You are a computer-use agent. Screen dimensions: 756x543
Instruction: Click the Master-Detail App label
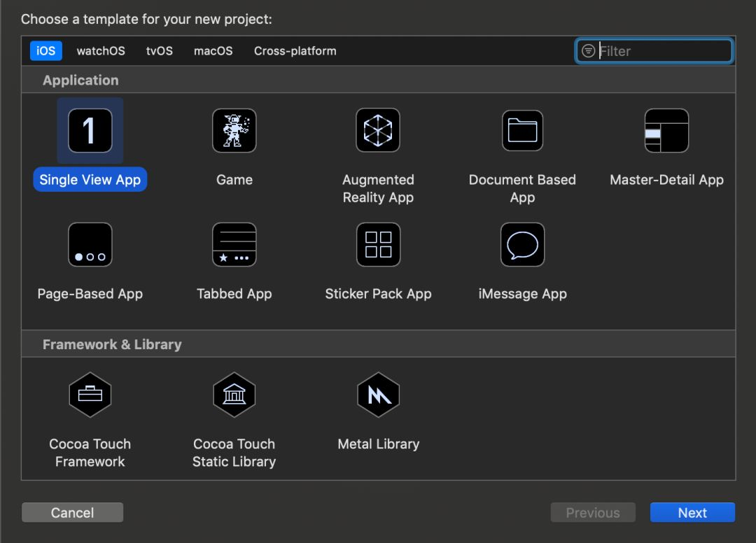point(667,180)
